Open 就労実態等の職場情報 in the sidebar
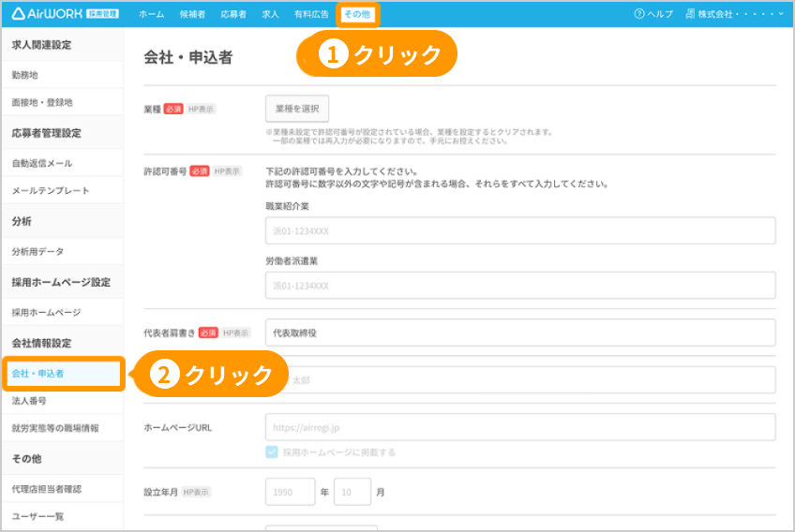 tap(62, 428)
